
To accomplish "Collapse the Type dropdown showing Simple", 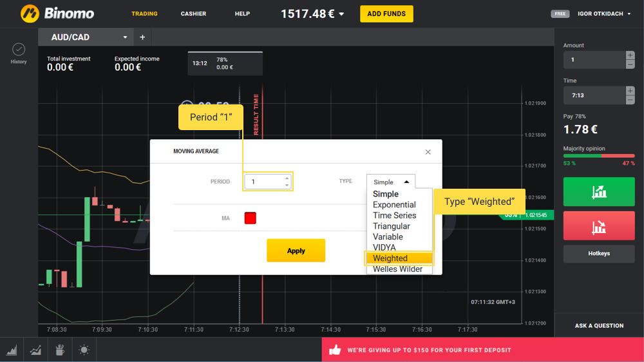I will pyautogui.click(x=391, y=182).
